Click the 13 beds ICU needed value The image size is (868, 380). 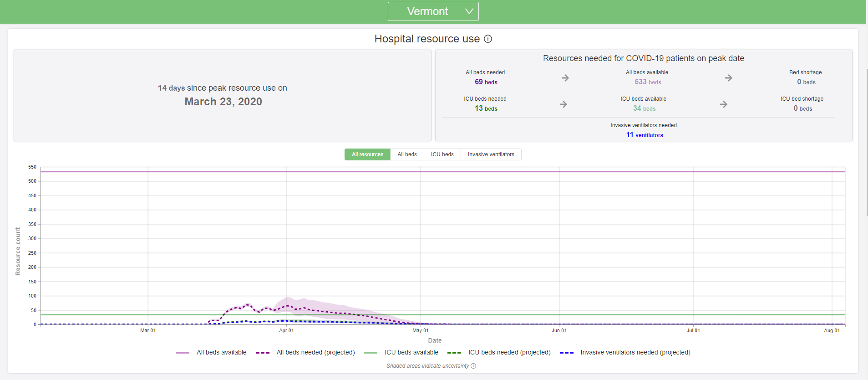[486, 108]
